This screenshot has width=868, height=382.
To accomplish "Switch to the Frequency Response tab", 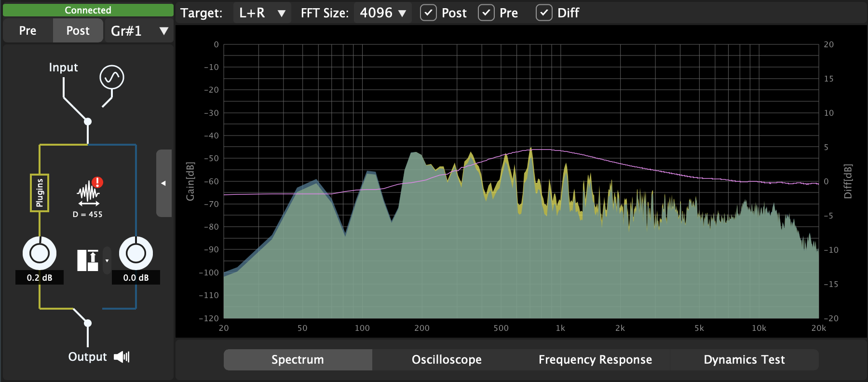I will coord(595,360).
